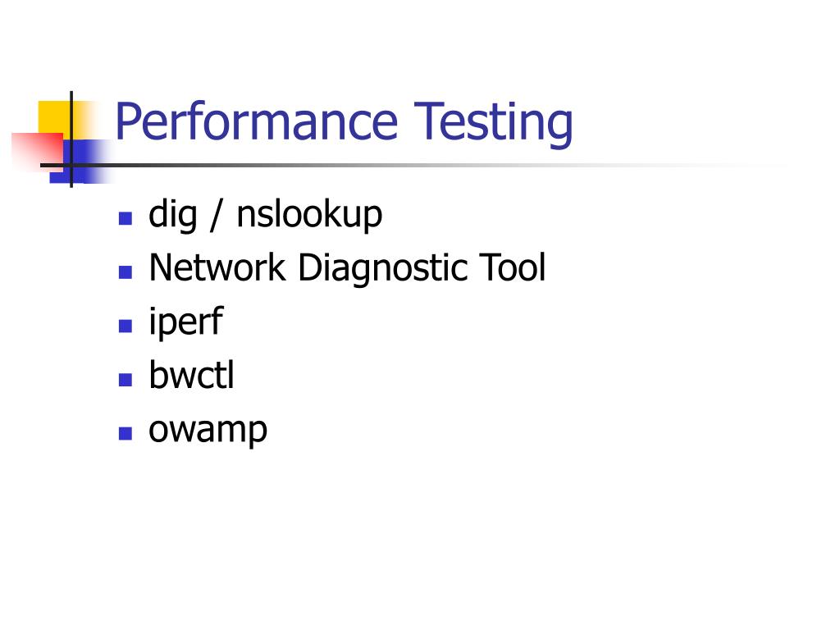Click the word Network in the second bullet
Image resolution: width=840 pixels, height=630 pixels.
click(217, 267)
